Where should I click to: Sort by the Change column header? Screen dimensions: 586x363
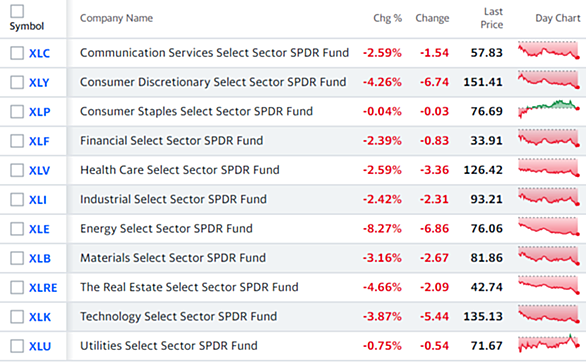(432, 18)
